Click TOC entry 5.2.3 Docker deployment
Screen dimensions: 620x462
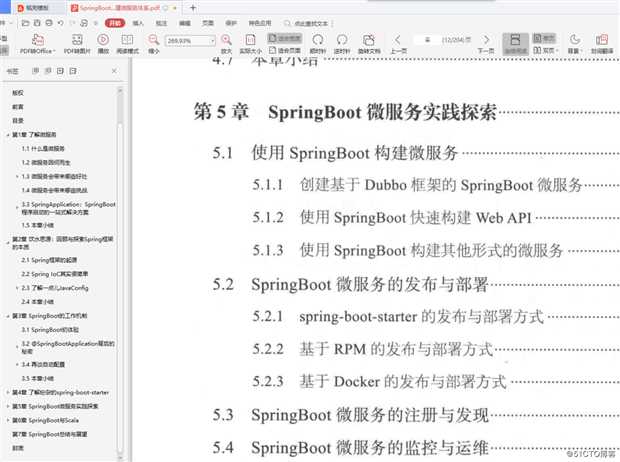(380, 381)
